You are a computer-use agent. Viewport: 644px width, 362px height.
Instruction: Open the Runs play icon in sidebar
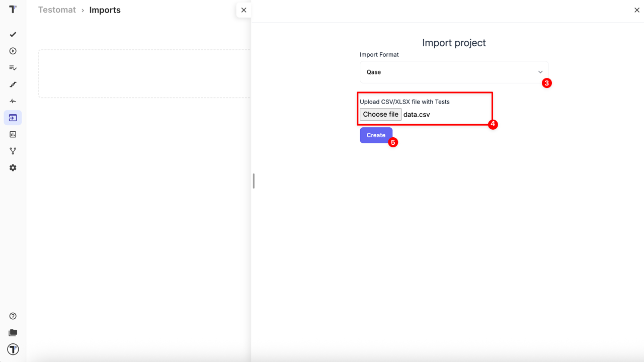13,51
